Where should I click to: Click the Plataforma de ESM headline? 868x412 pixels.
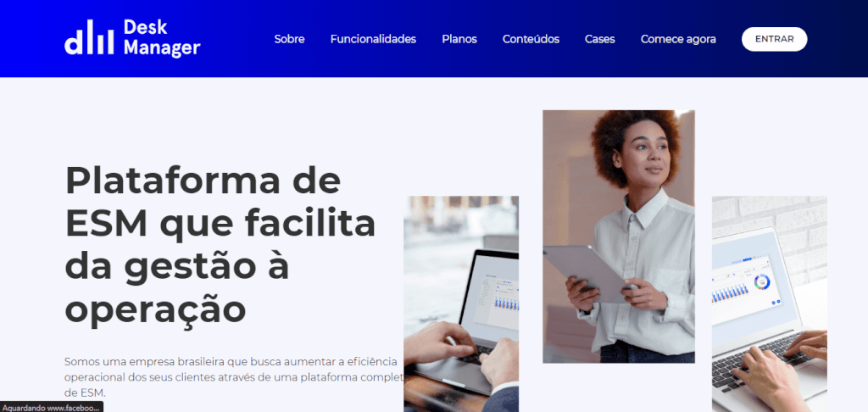point(220,244)
